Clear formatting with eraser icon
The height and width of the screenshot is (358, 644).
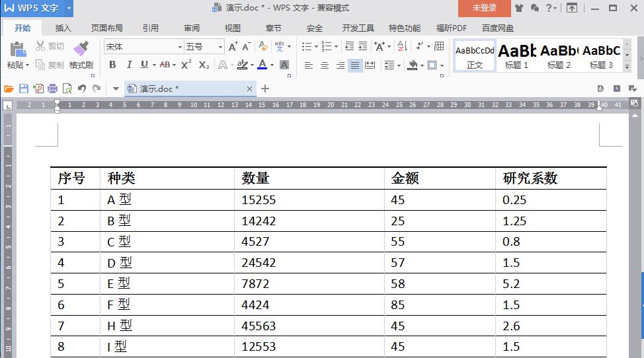pyautogui.click(x=263, y=46)
